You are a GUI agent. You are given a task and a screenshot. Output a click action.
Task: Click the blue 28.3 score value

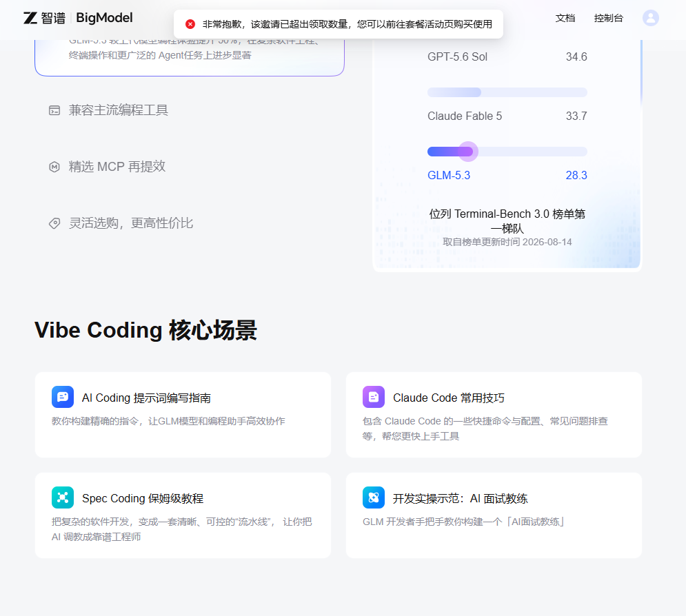[x=576, y=175]
